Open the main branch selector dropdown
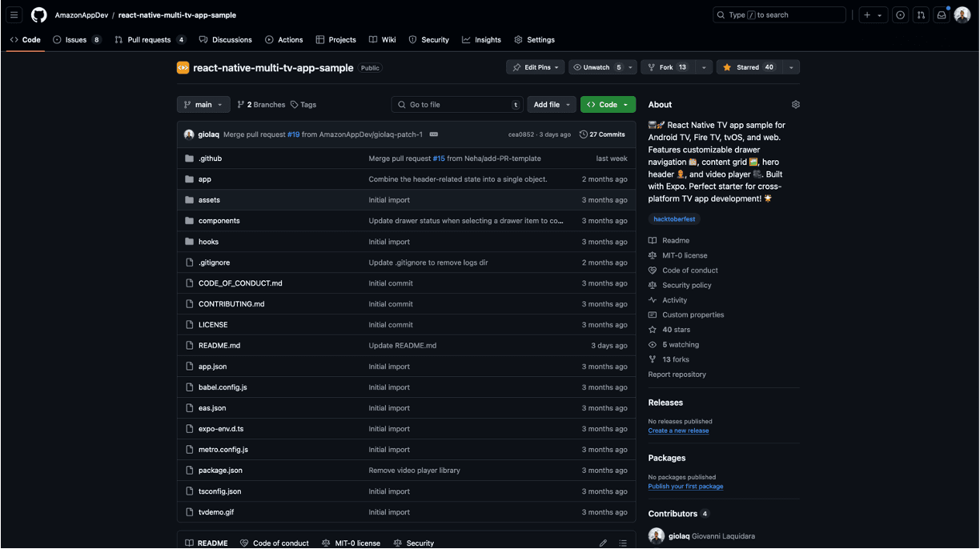This screenshot has height=549, width=980. point(203,105)
